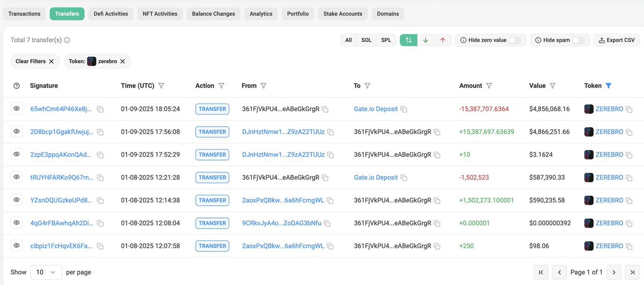Preview transaction 65whCm64P46Xe8j with eye icon
The height and width of the screenshot is (285, 644).
(x=17, y=108)
